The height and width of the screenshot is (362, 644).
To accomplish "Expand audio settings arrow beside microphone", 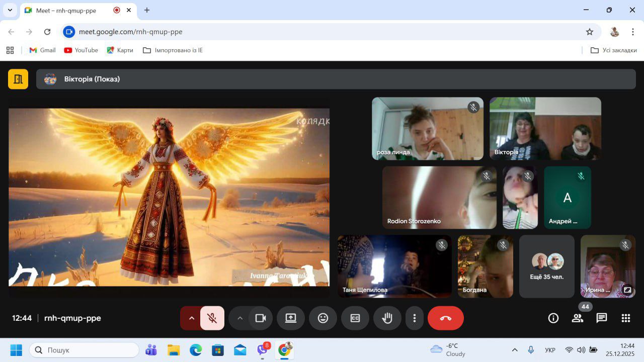I will [x=191, y=318].
